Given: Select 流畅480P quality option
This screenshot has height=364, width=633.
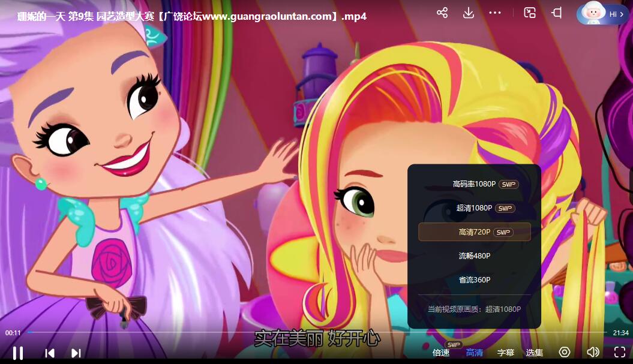Looking at the screenshot, I should coord(475,256).
